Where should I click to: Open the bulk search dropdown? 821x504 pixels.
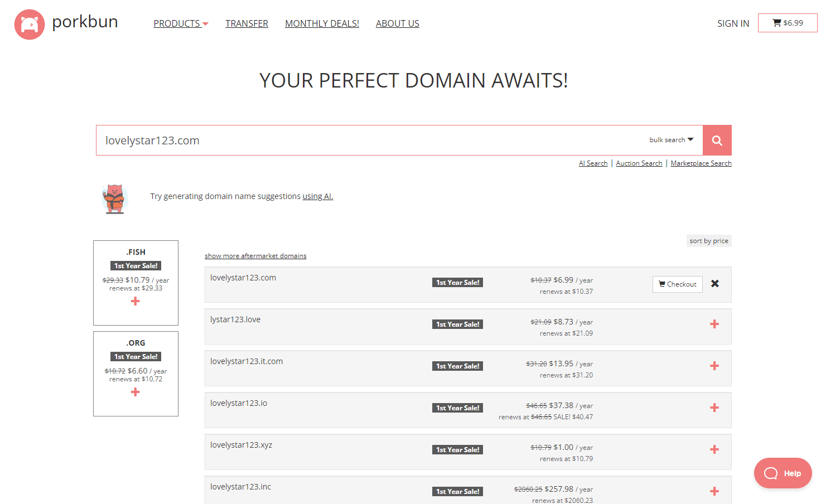[x=672, y=140]
